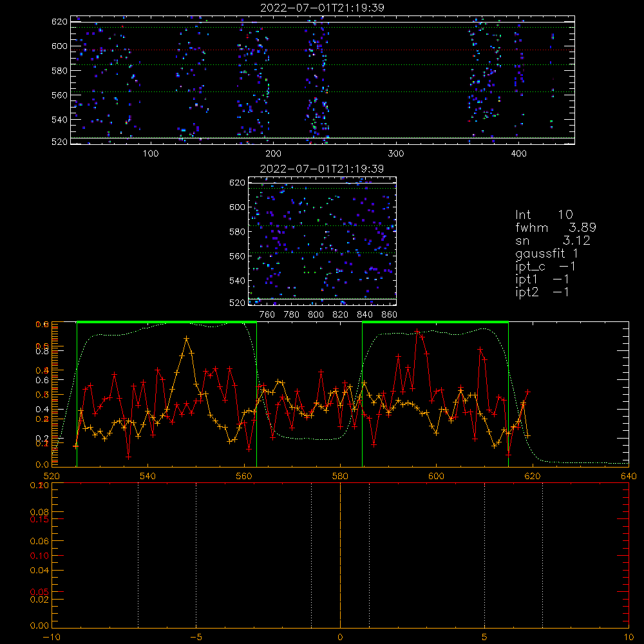Click the orange 0.06 y-axis label in bottom plot
The width and height of the screenshot is (644, 644).
click(39, 541)
